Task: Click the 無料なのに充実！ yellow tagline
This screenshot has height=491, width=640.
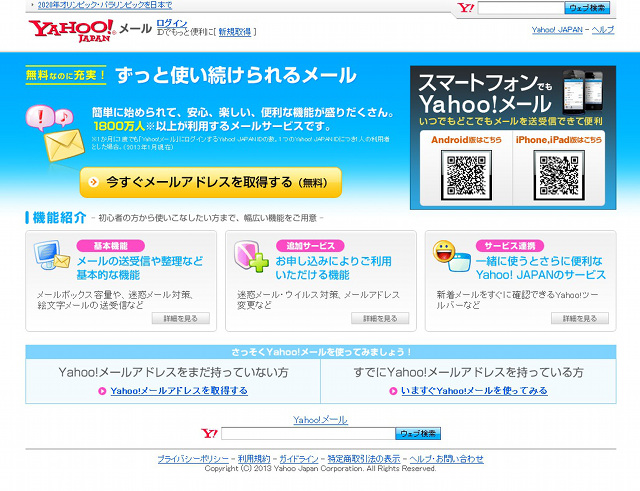Action: pos(66,75)
